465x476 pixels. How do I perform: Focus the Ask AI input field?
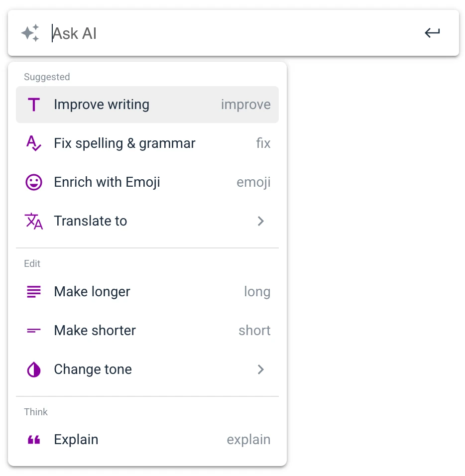233,33
